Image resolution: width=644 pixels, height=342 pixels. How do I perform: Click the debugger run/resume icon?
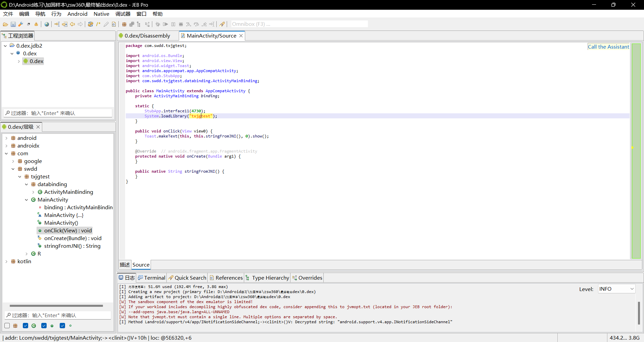(x=165, y=24)
